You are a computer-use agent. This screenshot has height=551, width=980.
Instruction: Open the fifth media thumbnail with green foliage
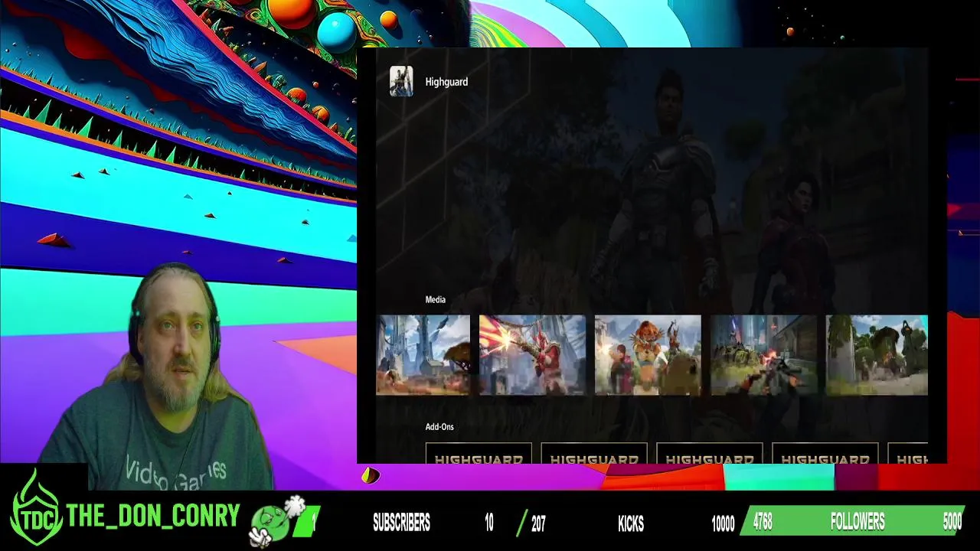(x=877, y=355)
